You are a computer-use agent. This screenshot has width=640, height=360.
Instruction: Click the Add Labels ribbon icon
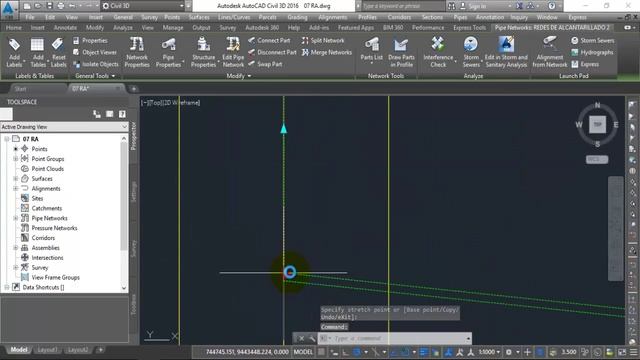click(14, 52)
